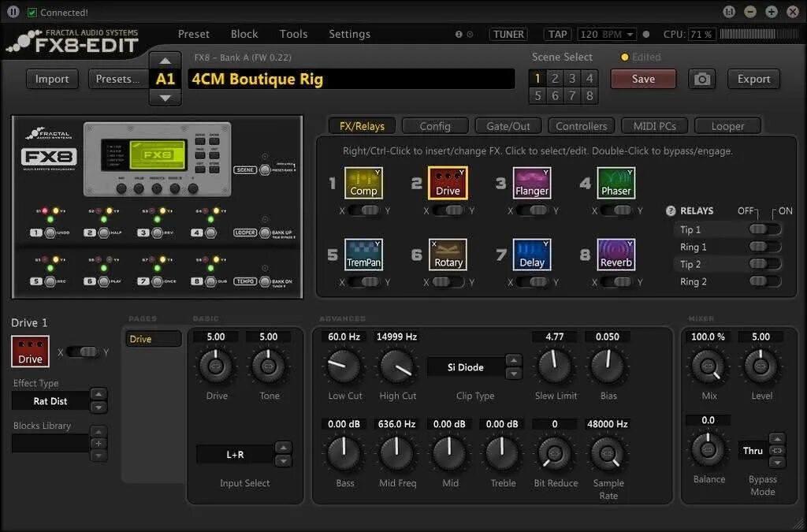807x532 pixels.
Task: Click the preset up arrow
Action: coord(165,61)
